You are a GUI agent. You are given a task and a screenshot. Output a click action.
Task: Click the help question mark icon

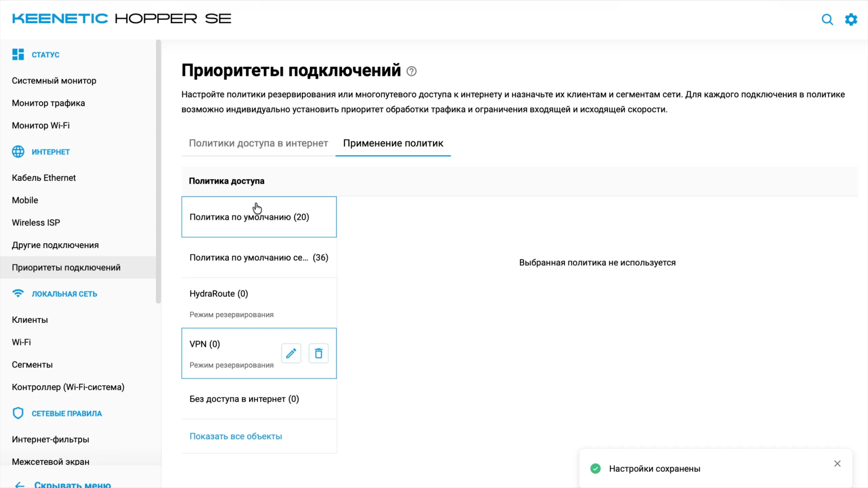point(412,71)
